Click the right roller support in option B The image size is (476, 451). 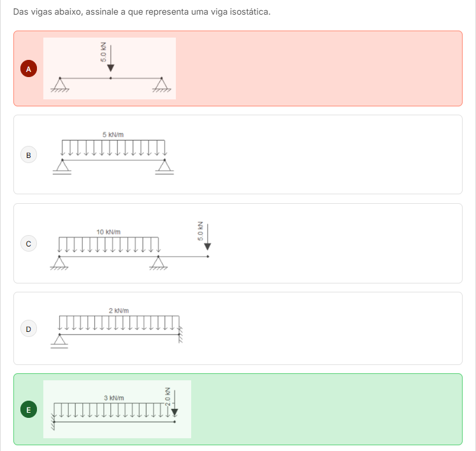[166, 167]
